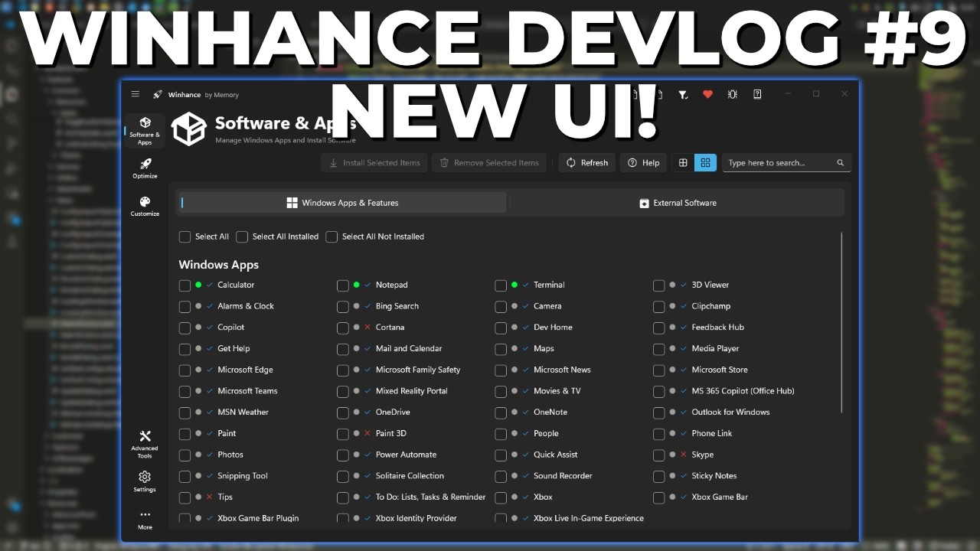The height and width of the screenshot is (551, 980).
Task: Tick the Phone Link checkbox
Action: (658, 434)
